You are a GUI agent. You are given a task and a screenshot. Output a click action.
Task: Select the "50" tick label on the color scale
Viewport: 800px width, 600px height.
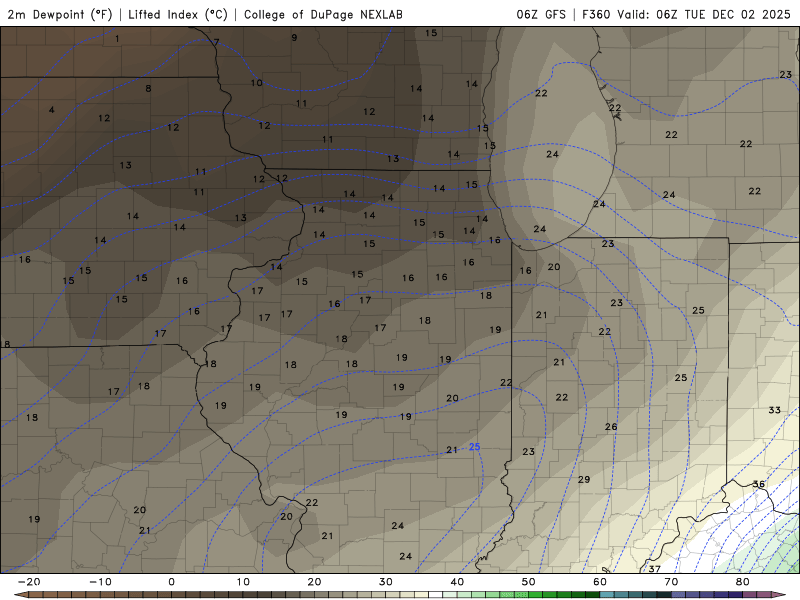[529, 582]
